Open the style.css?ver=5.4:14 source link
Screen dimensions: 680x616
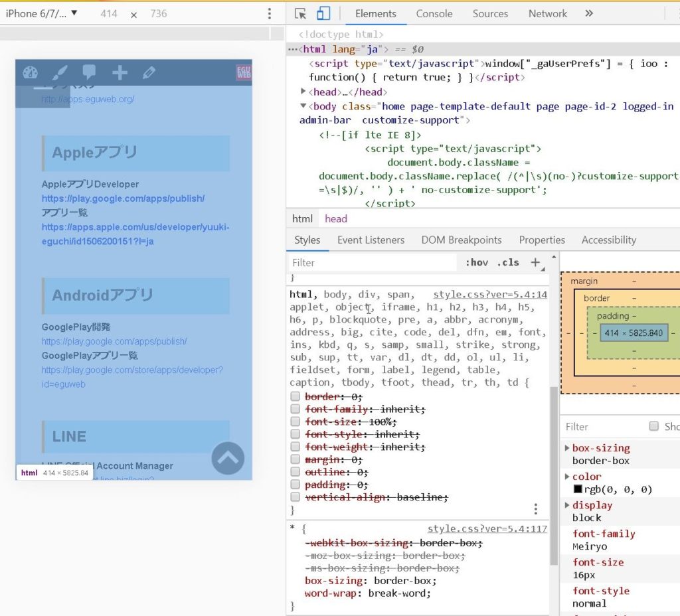click(x=490, y=295)
